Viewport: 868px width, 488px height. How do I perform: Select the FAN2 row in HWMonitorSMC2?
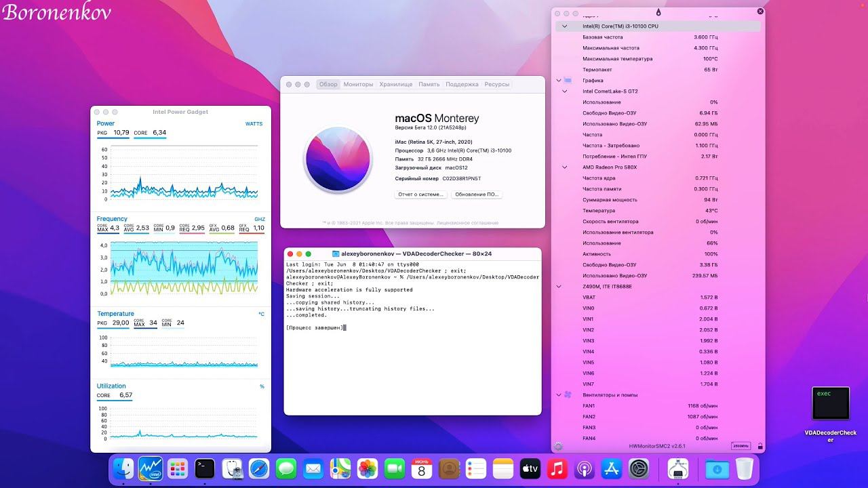pyautogui.click(x=658, y=417)
